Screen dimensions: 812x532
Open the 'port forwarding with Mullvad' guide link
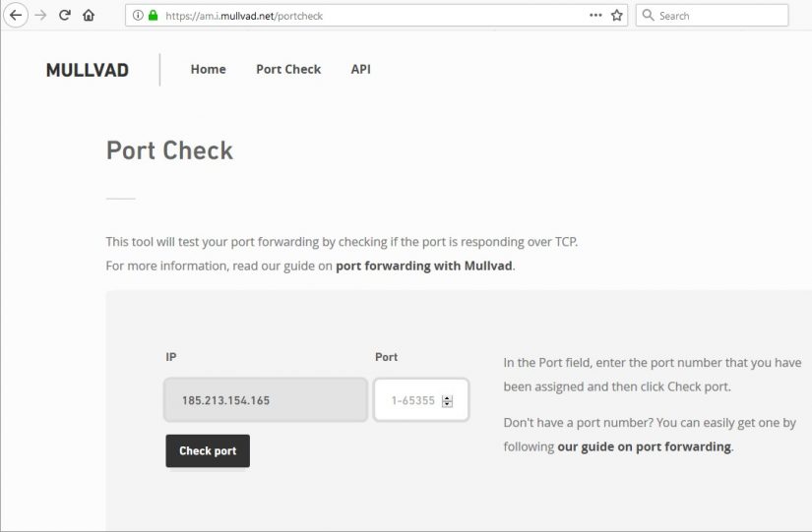coord(424,266)
